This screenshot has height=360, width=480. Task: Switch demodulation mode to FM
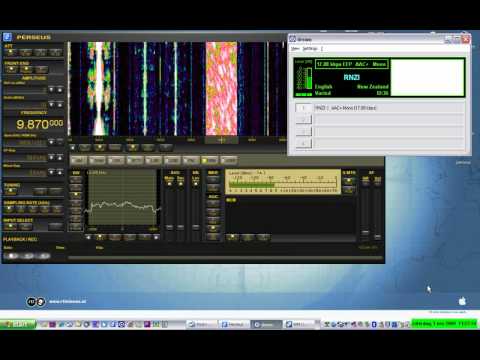191,160
